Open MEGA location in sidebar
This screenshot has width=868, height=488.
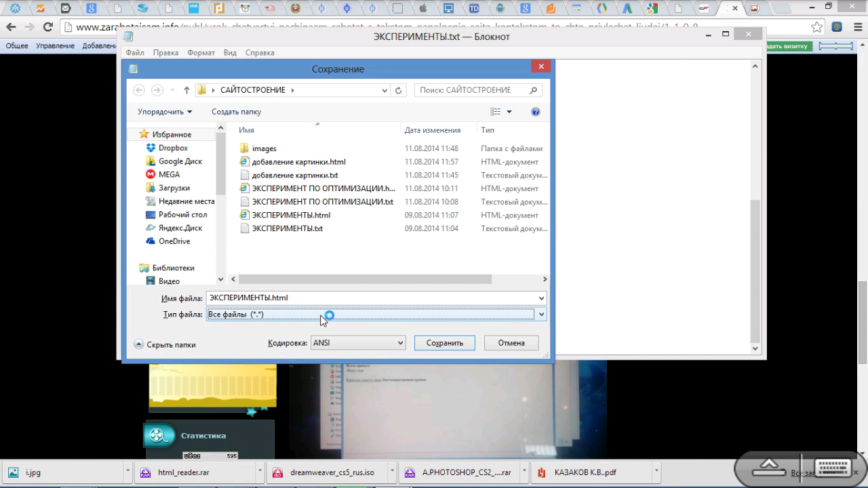(x=163, y=174)
